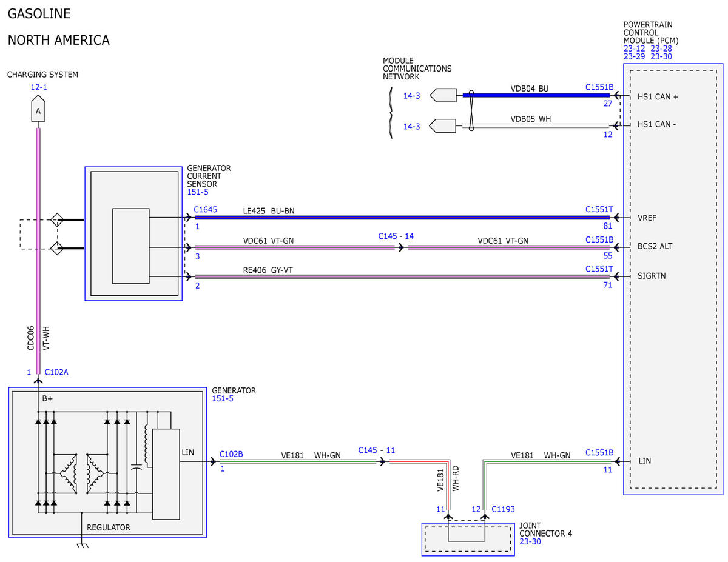Click the Joint Connector 4 component box
728x562 pixels.
pyautogui.click(x=467, y=539)
